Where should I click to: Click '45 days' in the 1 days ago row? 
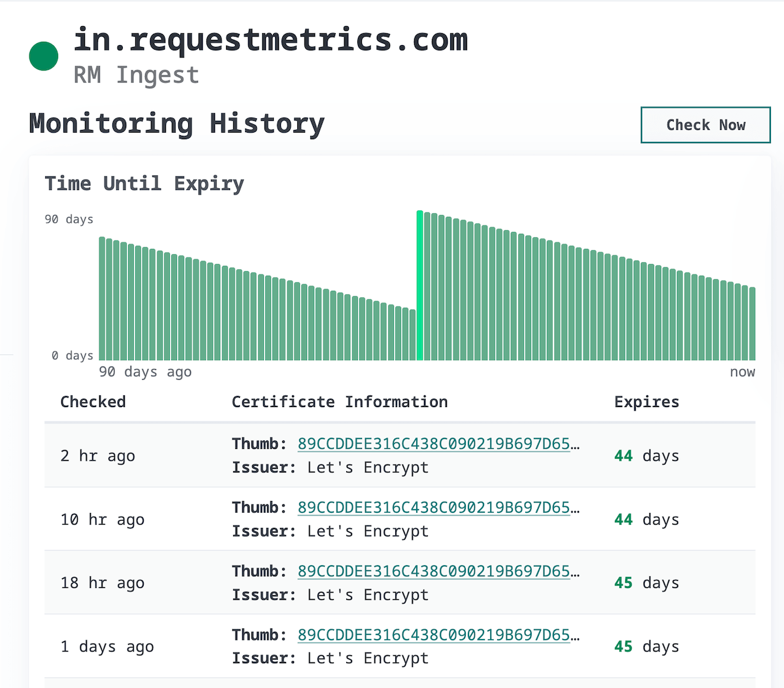click(x=647, y=647)
